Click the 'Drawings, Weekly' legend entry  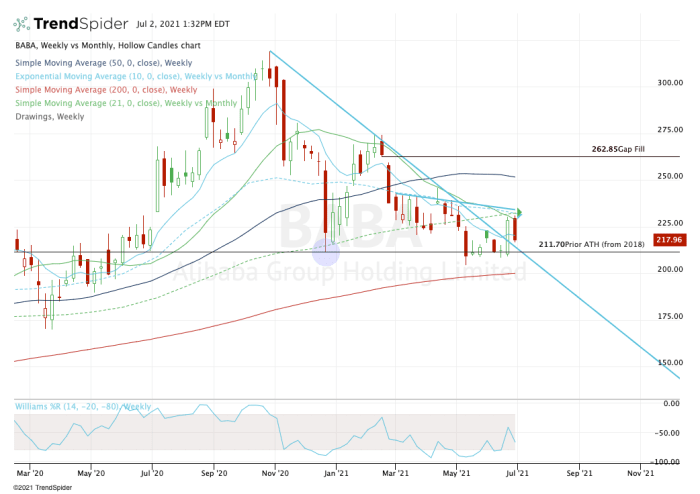click(50, 116)
